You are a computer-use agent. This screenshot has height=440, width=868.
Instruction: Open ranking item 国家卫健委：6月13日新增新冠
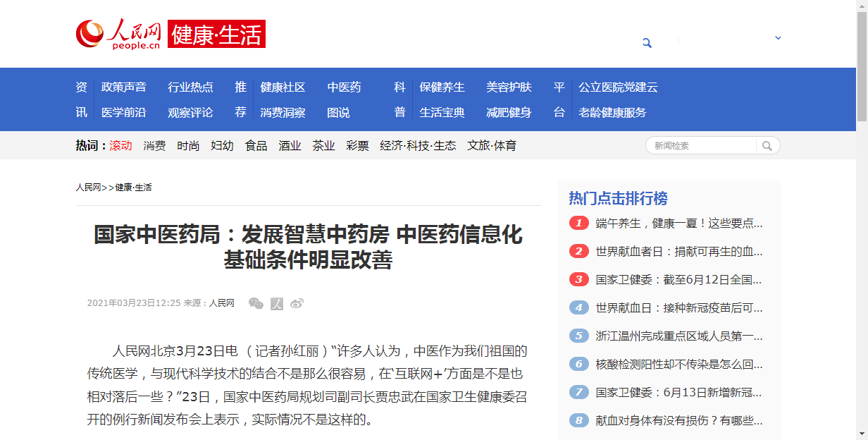(679, 393)
